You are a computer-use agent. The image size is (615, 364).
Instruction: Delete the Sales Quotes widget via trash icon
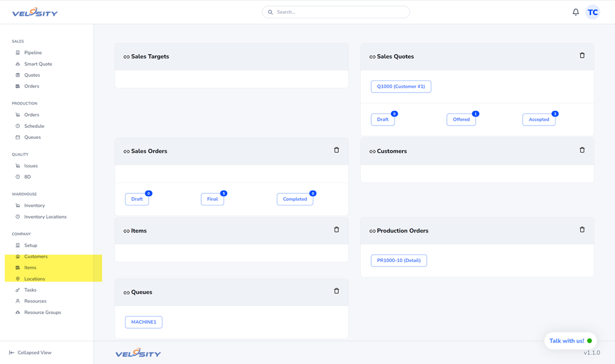(582, 55)
